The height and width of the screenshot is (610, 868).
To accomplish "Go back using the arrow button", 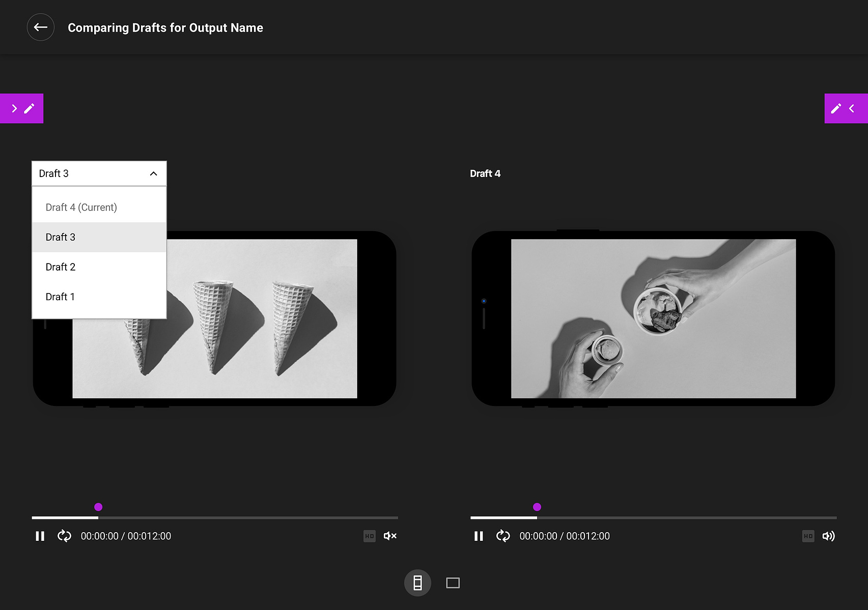I will click(x=41, y=27).
